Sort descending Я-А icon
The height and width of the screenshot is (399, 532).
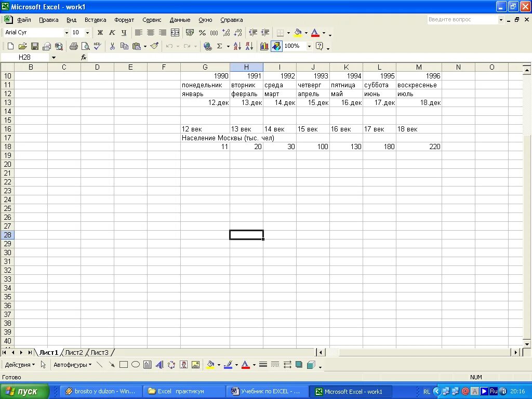coord(249,46)
